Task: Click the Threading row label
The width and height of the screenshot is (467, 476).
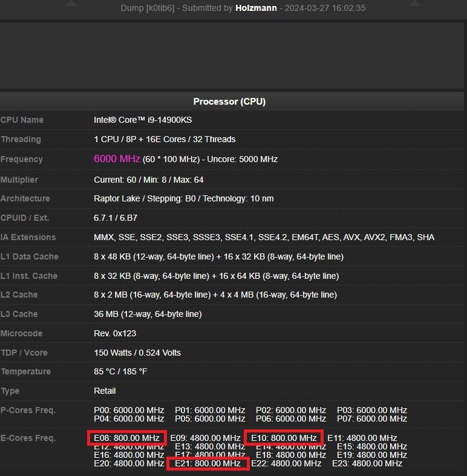Action: [21, 139]
